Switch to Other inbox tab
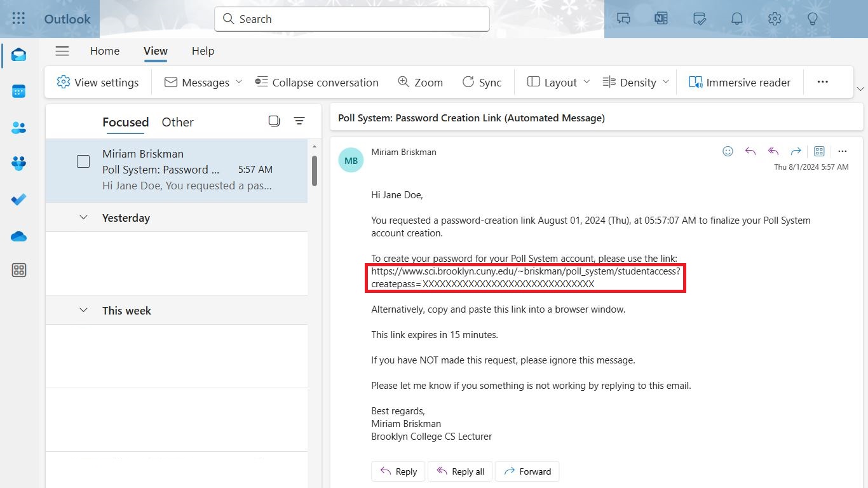The image size is (868, 488). tap(177, 122)
